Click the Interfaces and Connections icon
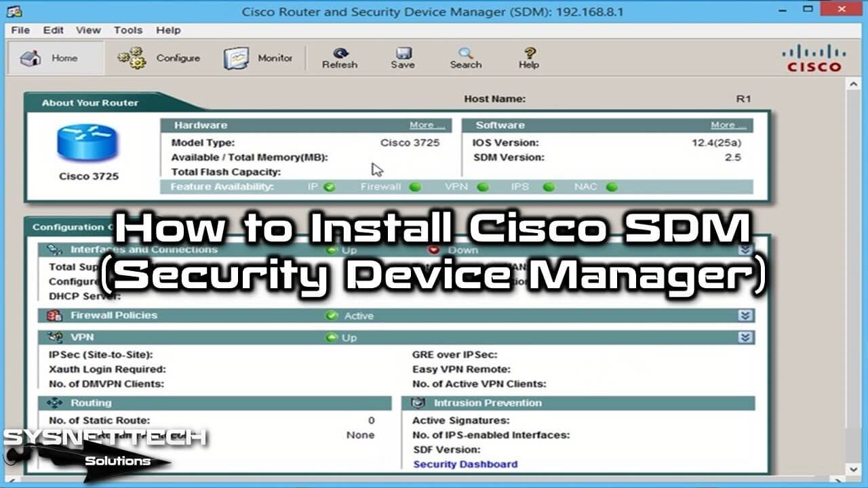 click(55, 250)
